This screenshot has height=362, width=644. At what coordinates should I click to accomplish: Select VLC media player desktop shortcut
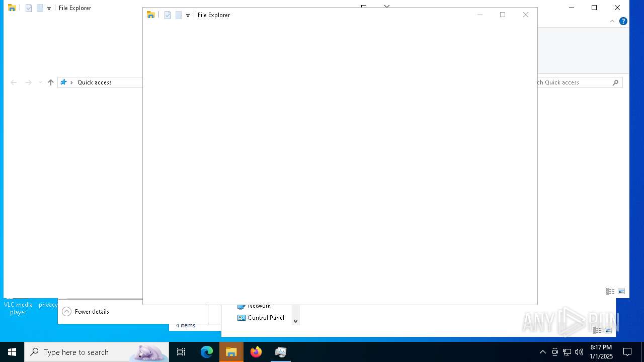coord(18,308)
